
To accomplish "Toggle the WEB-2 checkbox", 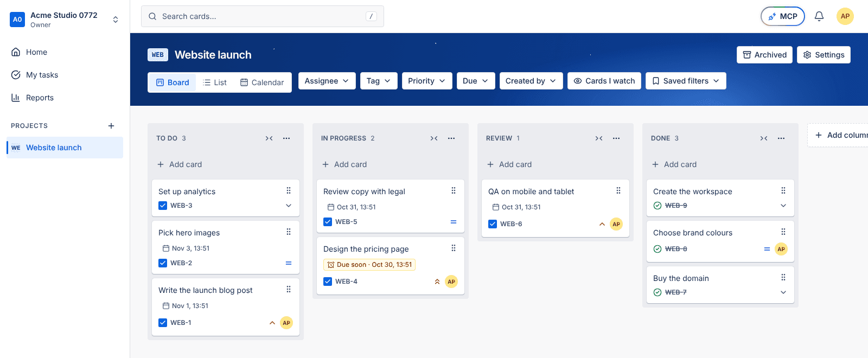I will click(163, 263).
